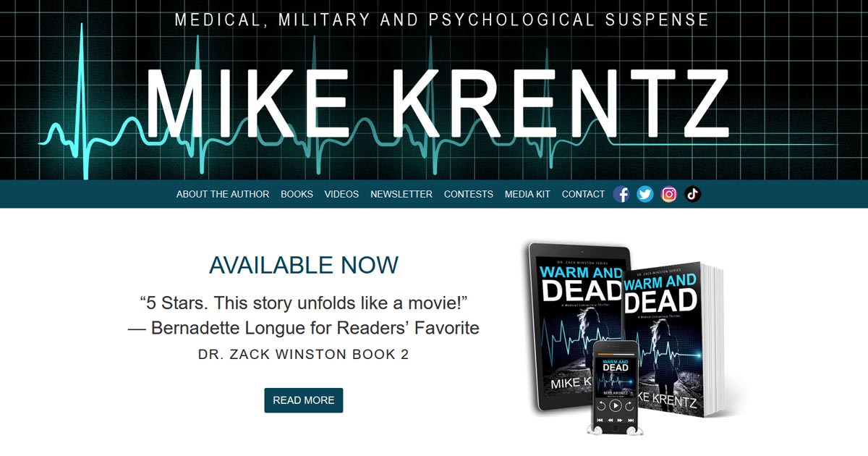Image resolution: width=868 pixels, height=456 pixels.
Task: Click the Read More button
Action: tap(304, 400)
